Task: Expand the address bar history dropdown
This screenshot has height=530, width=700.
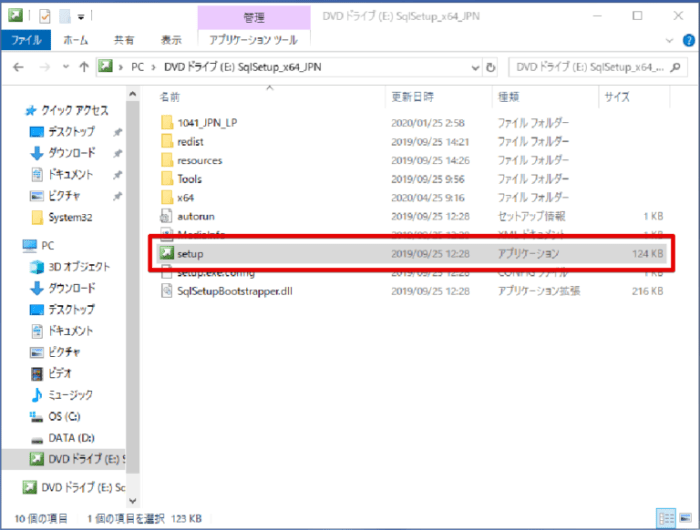Action: 475,68
